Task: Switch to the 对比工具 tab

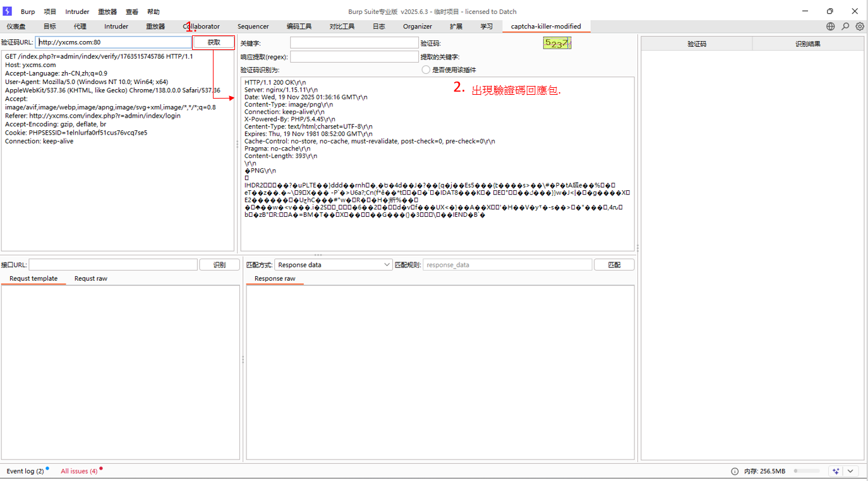Action: (342, 27)
